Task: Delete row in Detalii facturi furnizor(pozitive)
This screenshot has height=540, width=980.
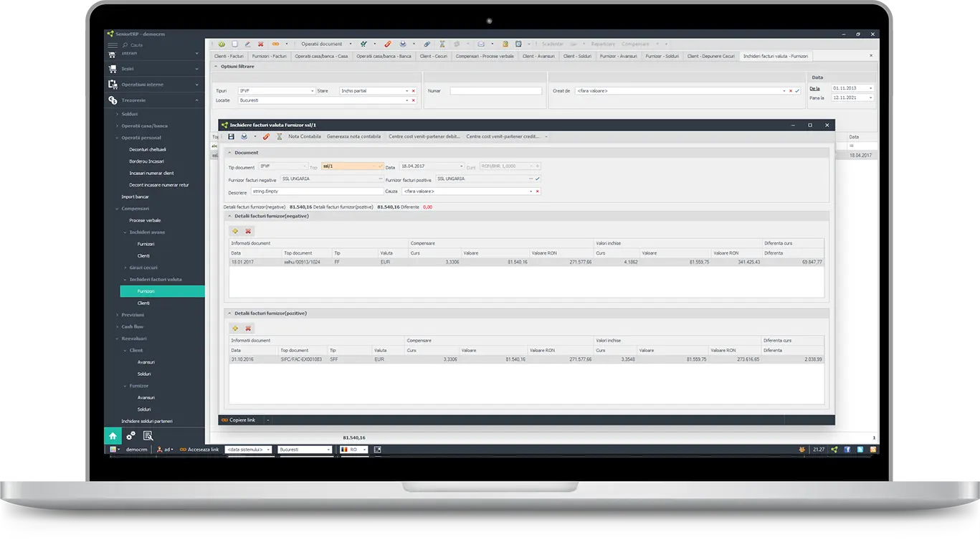Action: pyautogui.click(x=248, y=328)
